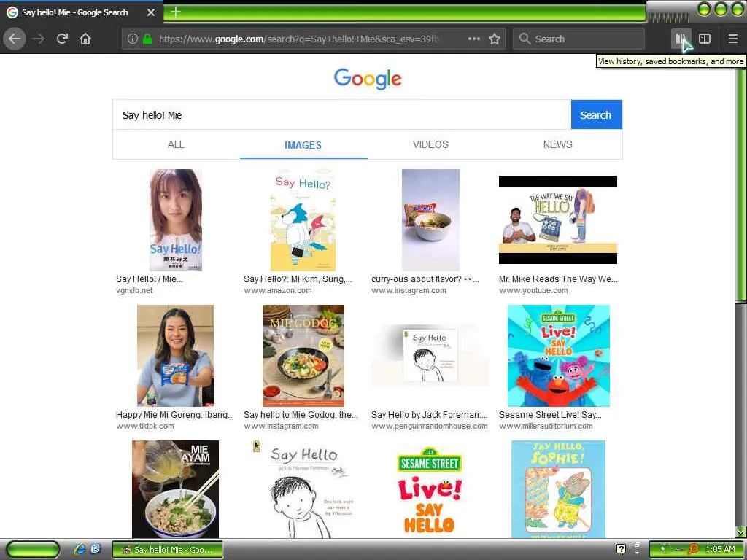Open the curry noodle bowl Instagram thumbnail
The width and height of the screenshot is (747, 560).
(x=430, y=220)
